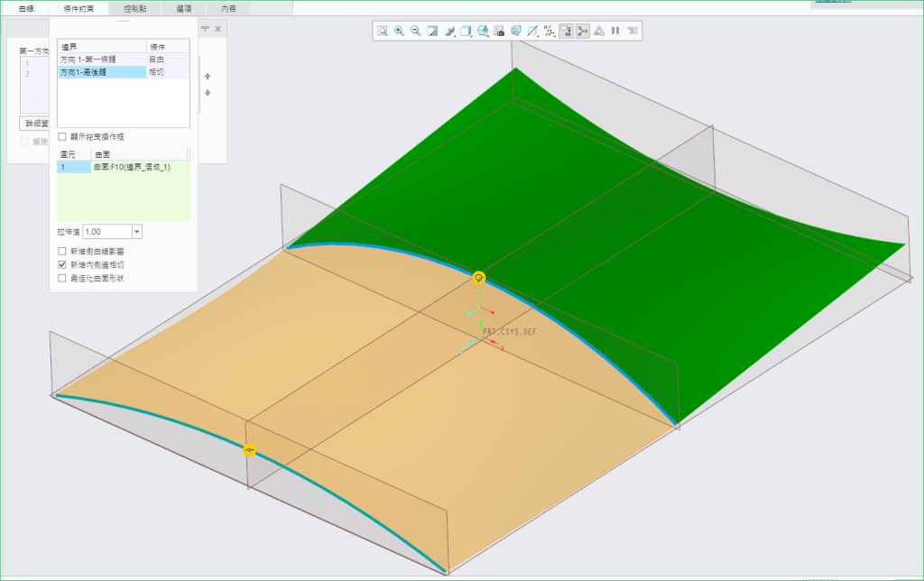This screenshot has height=581, width=924.
Task: Enable 顯示拖曳操作框 checkbox
Action: tap(62, 136)
